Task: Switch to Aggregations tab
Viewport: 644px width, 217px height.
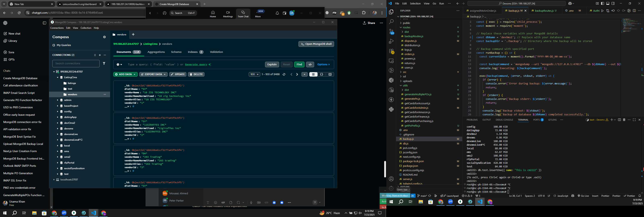Action: [156, 52]
